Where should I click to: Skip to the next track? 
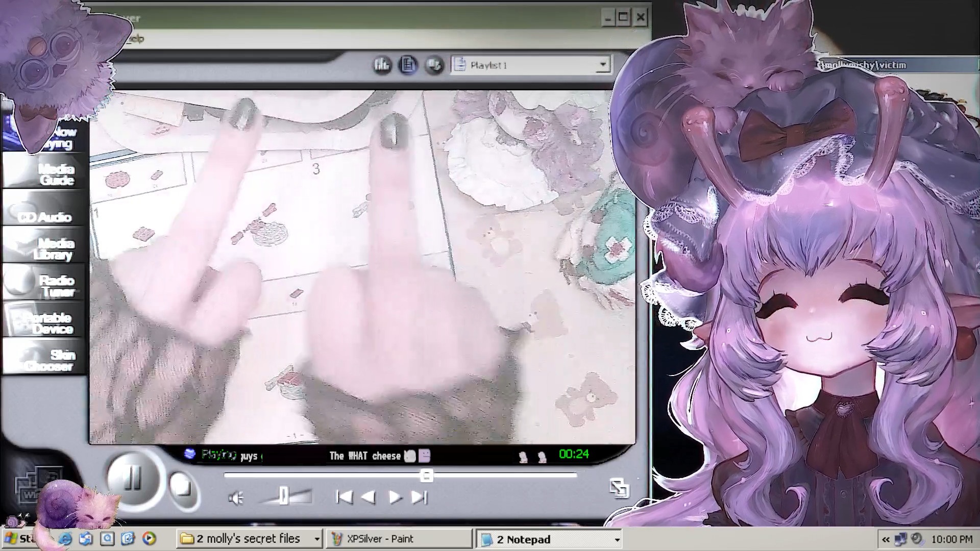419,497
